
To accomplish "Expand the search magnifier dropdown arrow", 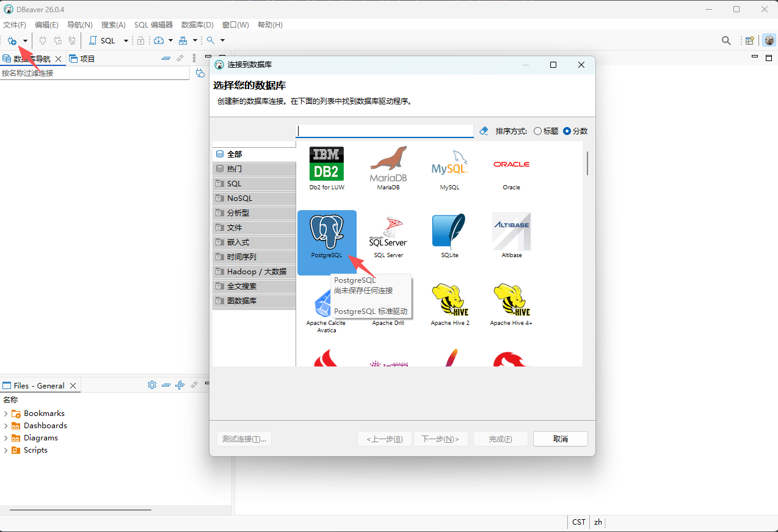I will 222,41.
